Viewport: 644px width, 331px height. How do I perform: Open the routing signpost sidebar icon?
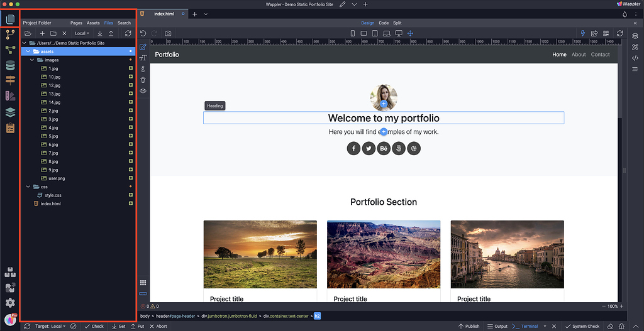click(x=10, y=80)
